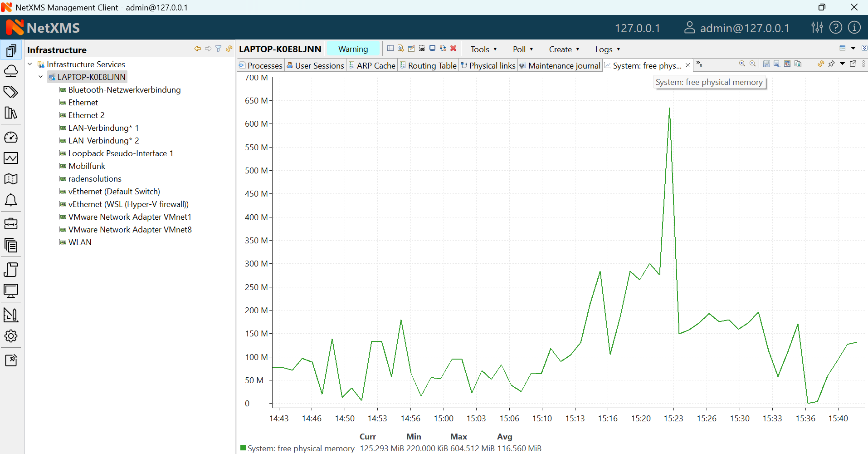The image size is (868, 454).
Task: Open the Configuration gear perspective
Action: [11, 336]
